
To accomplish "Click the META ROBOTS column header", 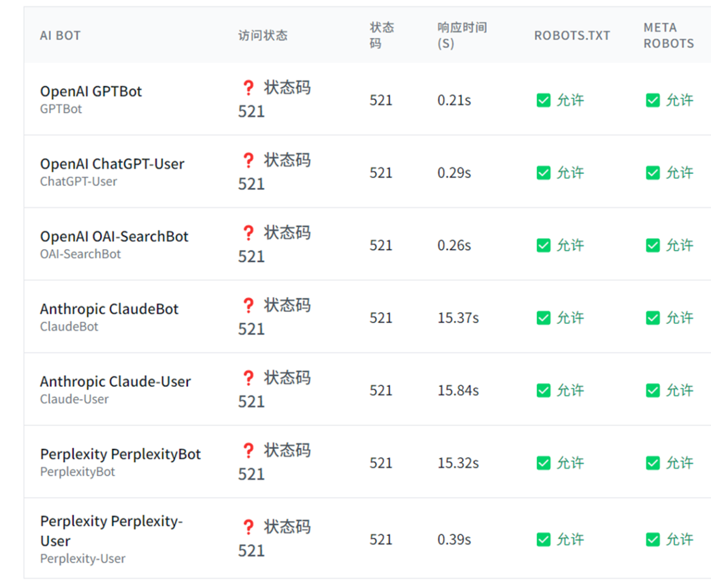I will point(668,36).
